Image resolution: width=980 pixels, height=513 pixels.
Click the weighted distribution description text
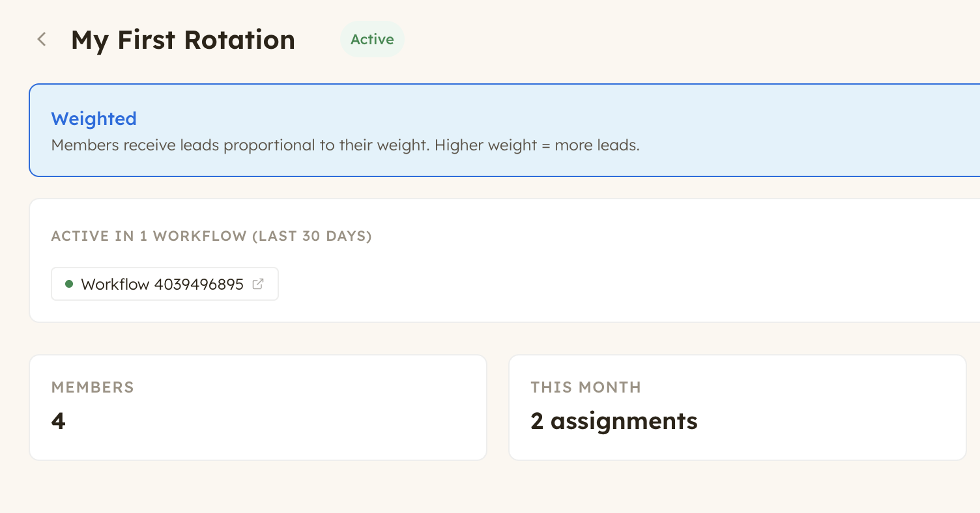(x=345, y=145)
